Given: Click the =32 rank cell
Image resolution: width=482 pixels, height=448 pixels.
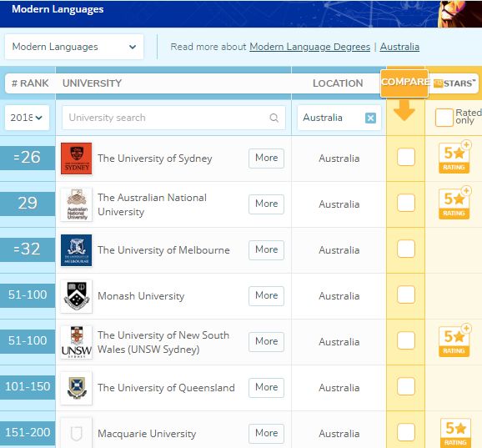Looking at the screenshot, I should [x=28, y=249].
